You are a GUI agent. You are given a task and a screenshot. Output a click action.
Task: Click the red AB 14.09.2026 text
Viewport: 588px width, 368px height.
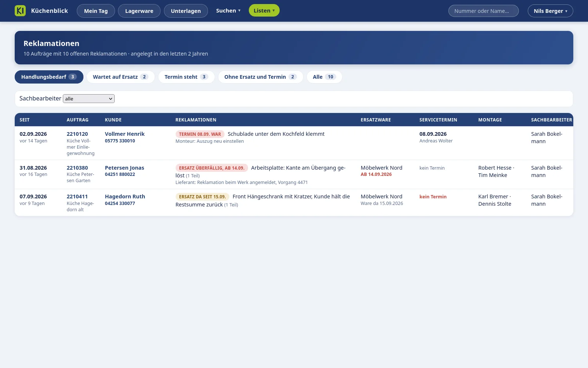[x=376, y=174]
